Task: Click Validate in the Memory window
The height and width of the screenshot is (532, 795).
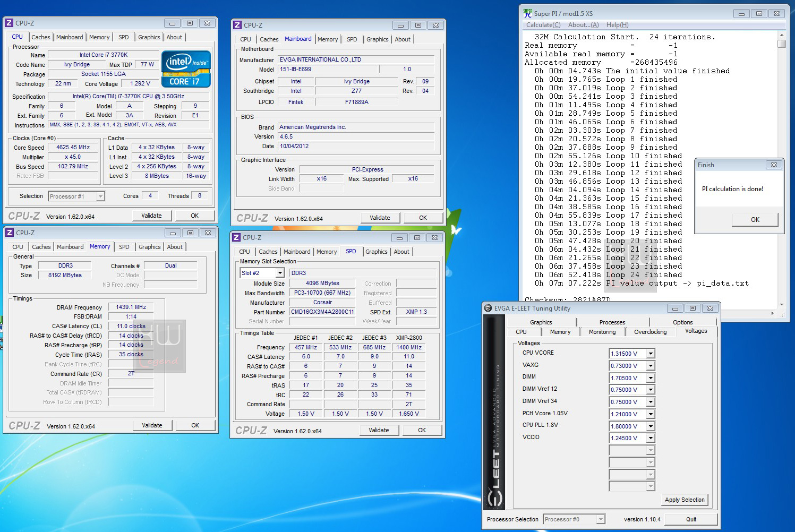Action: click(x=152, y=425)
